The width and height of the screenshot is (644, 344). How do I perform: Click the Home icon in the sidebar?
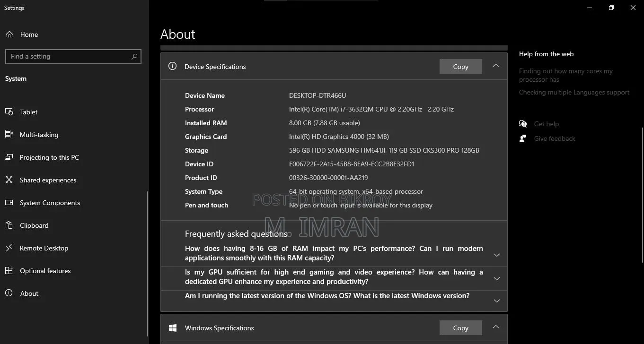pyautogui.click(x=9, y=34)
